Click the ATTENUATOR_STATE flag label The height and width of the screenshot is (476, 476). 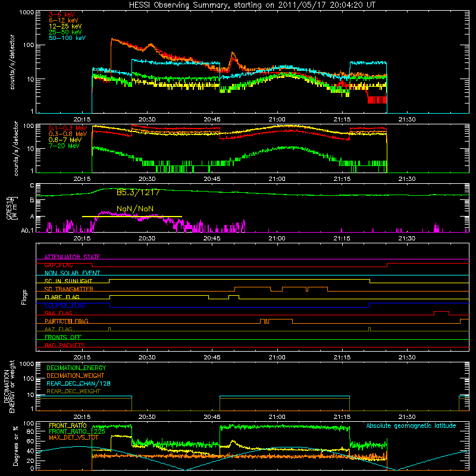point(72,257)
